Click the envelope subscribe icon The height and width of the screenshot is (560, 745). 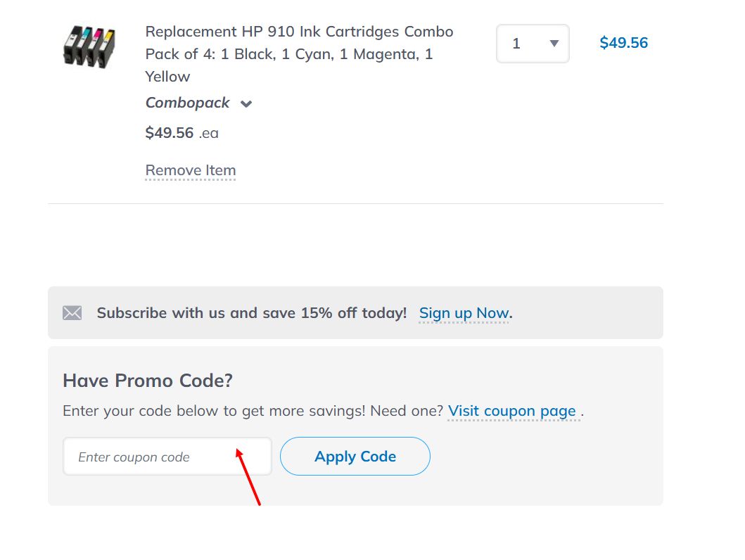[72, 312]
